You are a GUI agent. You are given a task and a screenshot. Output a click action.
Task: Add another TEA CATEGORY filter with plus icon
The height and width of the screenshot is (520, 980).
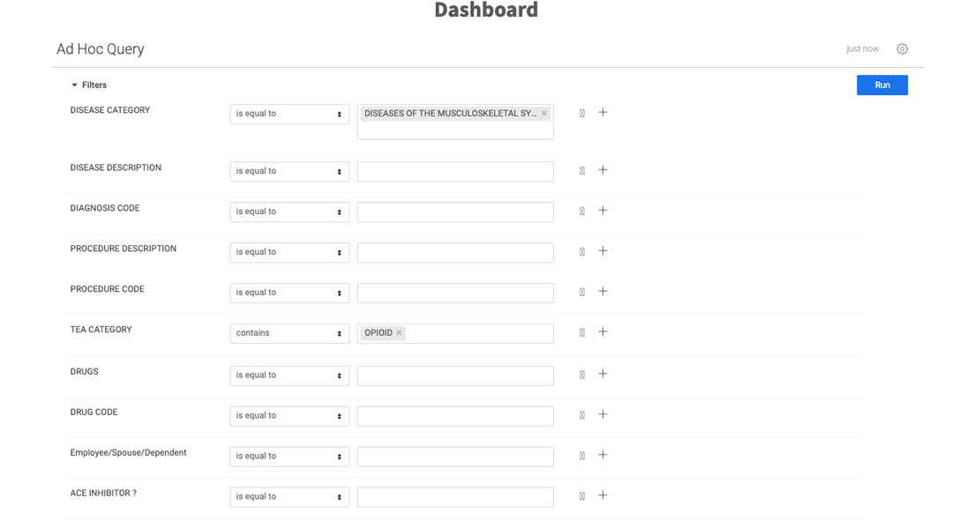[602, 331]
